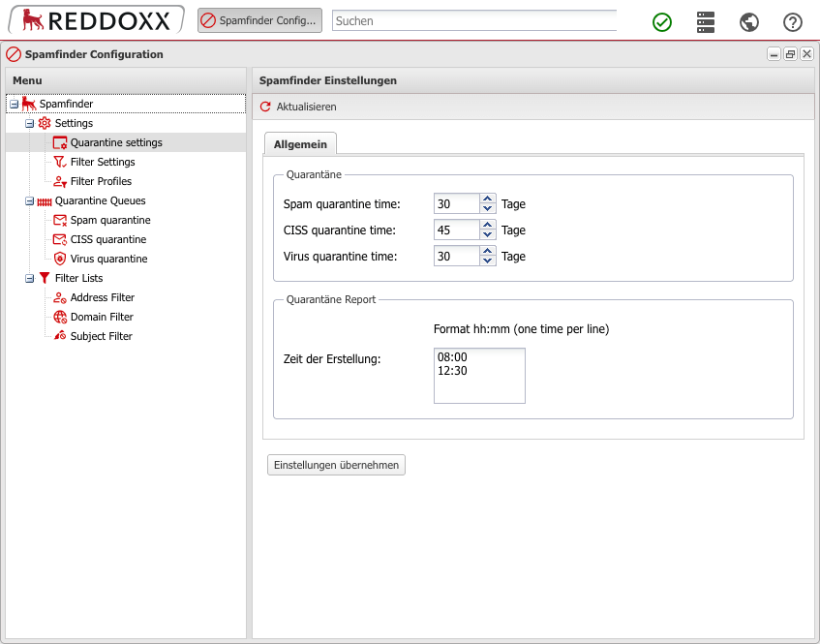Click the Subject Filter icon

click(x=60, y=336)
